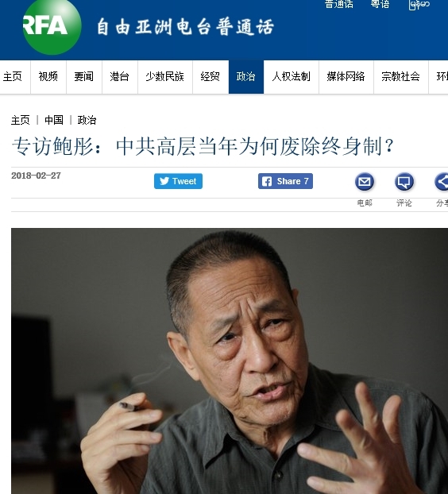Switch language to Burmese script

(x=419, y=5)
